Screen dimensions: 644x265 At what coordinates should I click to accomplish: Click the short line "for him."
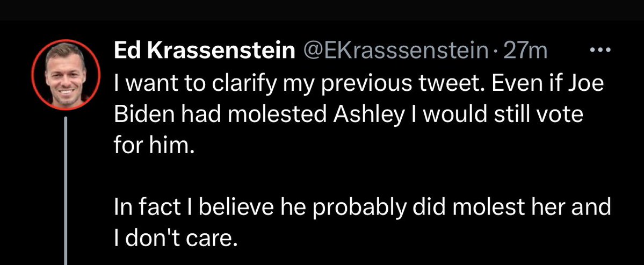151,146
